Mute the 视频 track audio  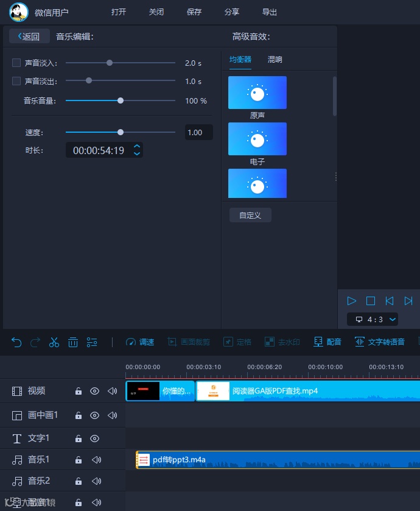click(x=113, y=391)
